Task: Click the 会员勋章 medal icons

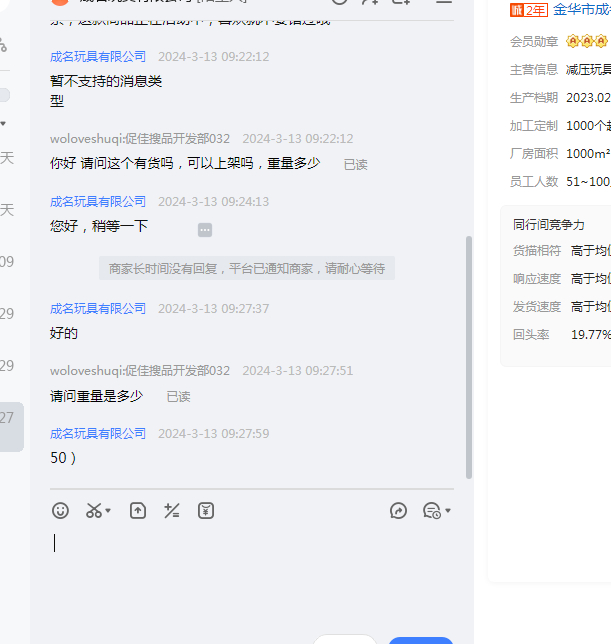Action: pyautogui.click(x=586, y=41)
